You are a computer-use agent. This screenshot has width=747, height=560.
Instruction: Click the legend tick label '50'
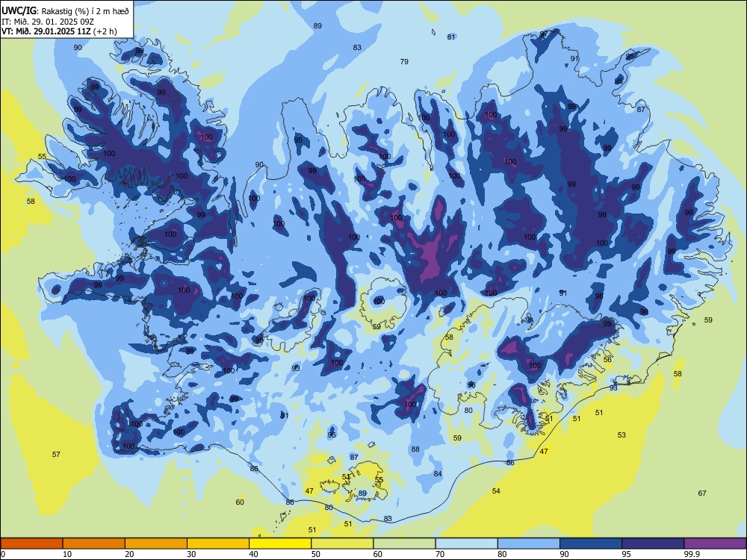coord(315,554)
